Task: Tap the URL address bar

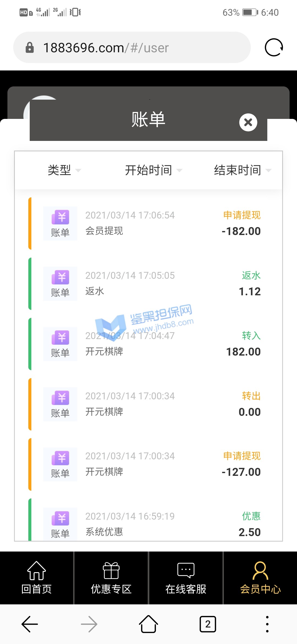Action: click(132, 48)
